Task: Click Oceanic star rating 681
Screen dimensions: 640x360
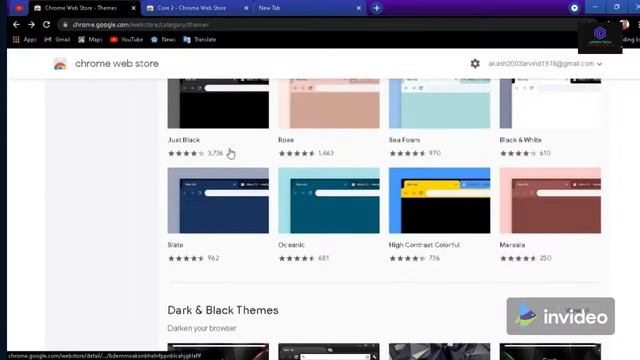Action: [303, 258]
